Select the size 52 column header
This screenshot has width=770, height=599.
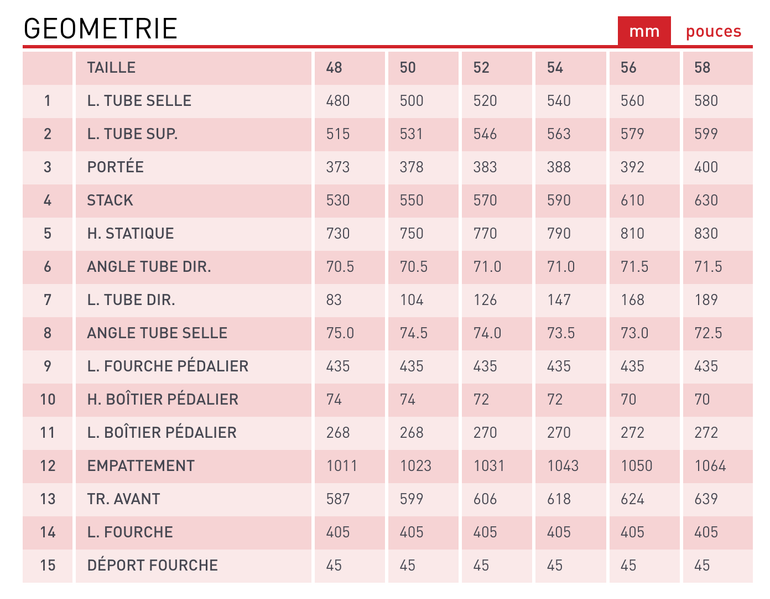tap(481, 67)
